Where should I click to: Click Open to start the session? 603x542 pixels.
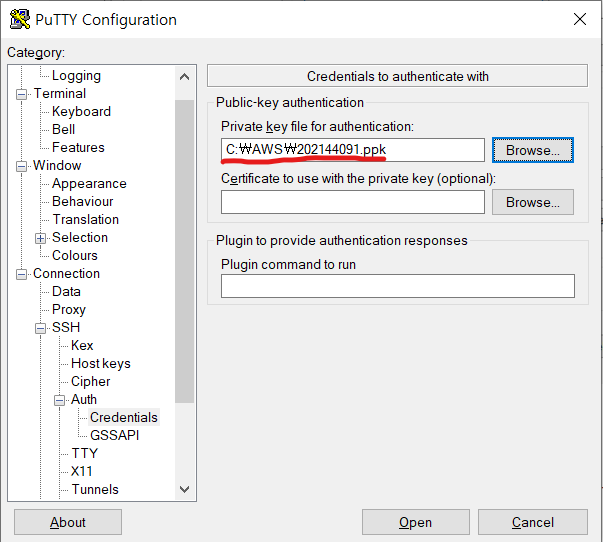(x=415, y=522)
